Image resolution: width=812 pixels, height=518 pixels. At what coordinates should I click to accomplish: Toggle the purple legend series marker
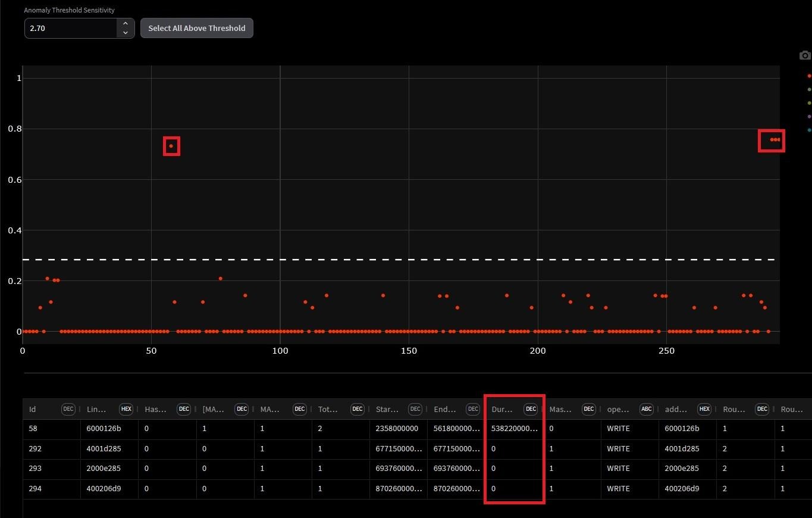809,117
